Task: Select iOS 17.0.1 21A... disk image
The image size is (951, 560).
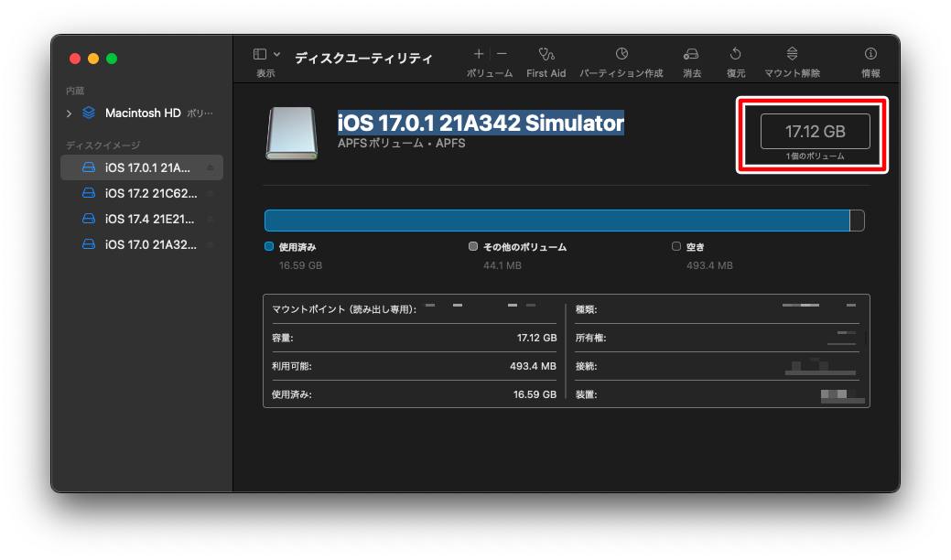Action: pos(142,167)
